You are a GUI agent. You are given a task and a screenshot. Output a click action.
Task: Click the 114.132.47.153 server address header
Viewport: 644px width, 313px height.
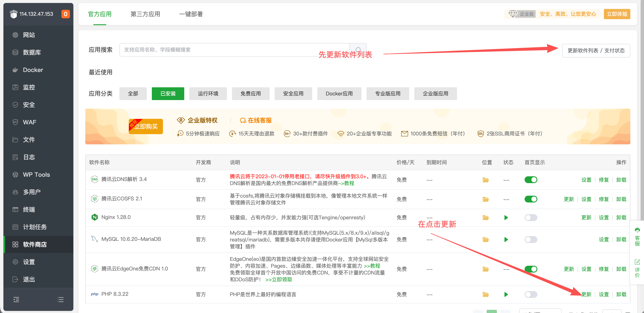pyautogui.click(x=36, y=14)
